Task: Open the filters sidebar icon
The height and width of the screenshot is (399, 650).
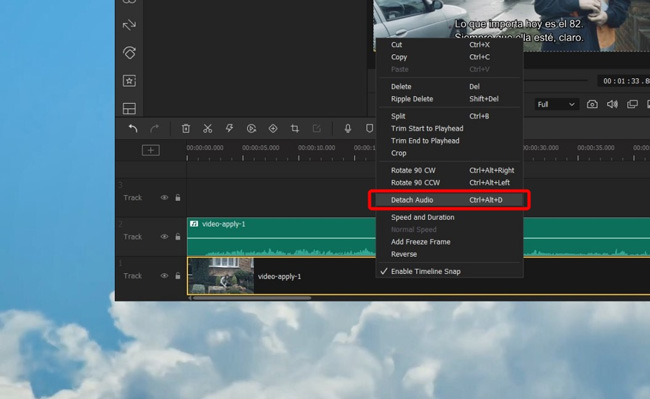Action: [129, 53]
